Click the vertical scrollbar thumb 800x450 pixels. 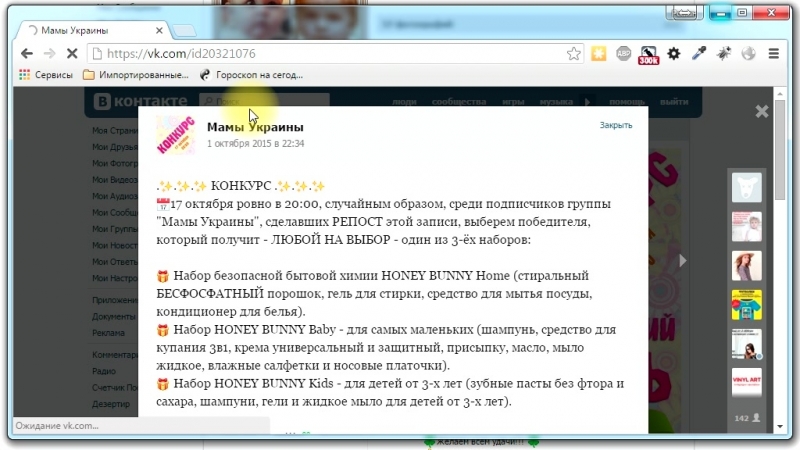(780, 150)
